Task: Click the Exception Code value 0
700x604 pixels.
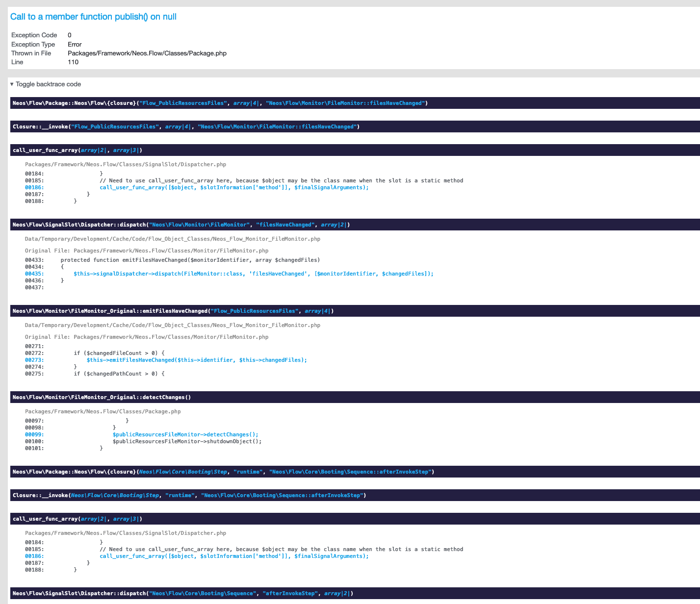Action: 70,35
